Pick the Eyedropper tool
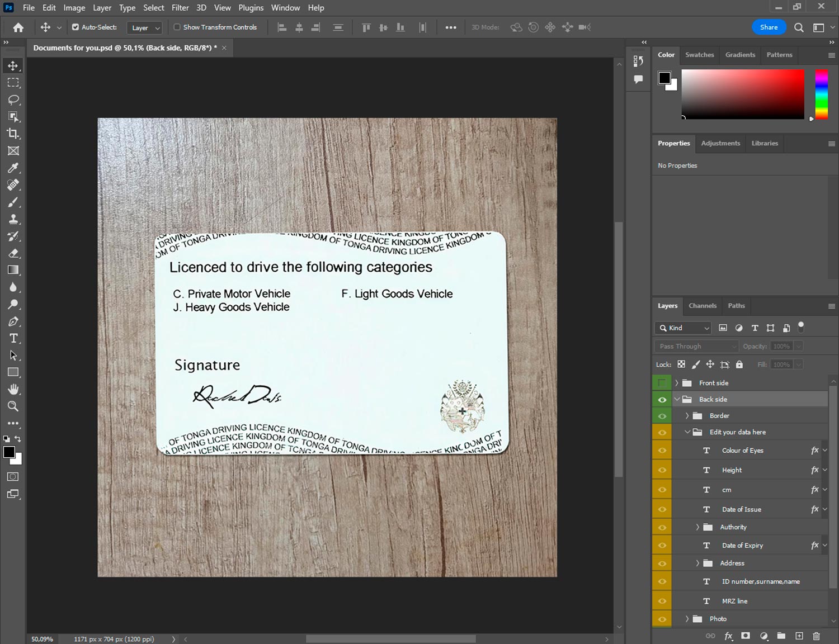Viewport: 839px width, 644px height. click(x=13, y=168)
